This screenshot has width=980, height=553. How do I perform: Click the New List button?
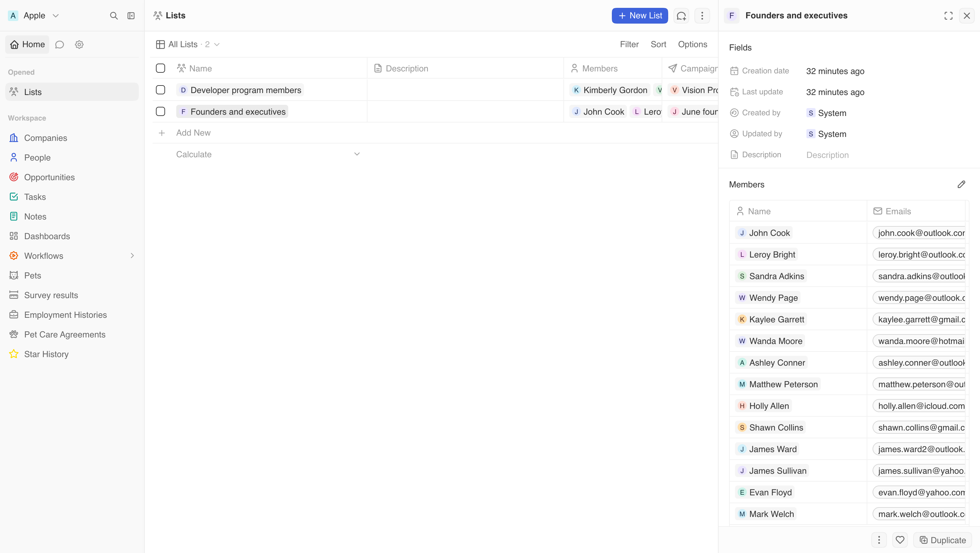[x=640, y=16]
